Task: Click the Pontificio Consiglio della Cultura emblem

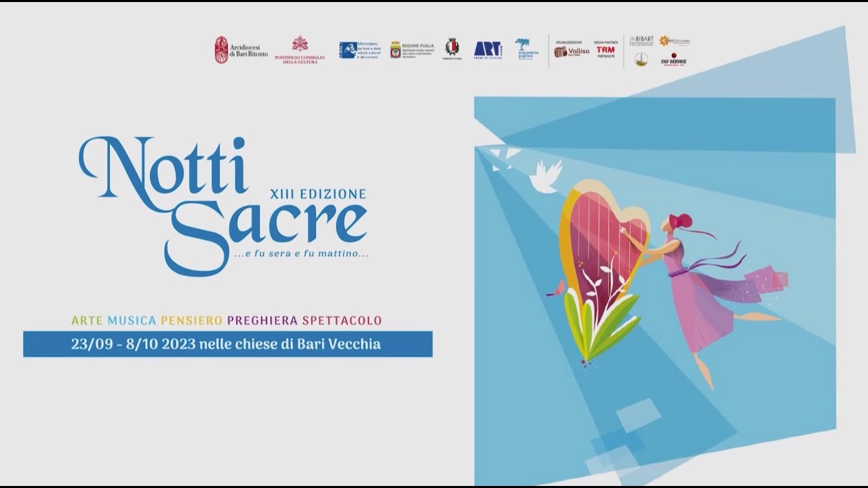Action: (300, 49)
